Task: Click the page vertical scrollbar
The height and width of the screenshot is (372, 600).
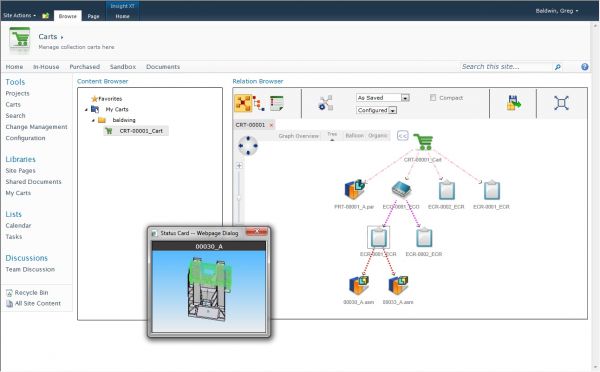Action: (595, 195)
